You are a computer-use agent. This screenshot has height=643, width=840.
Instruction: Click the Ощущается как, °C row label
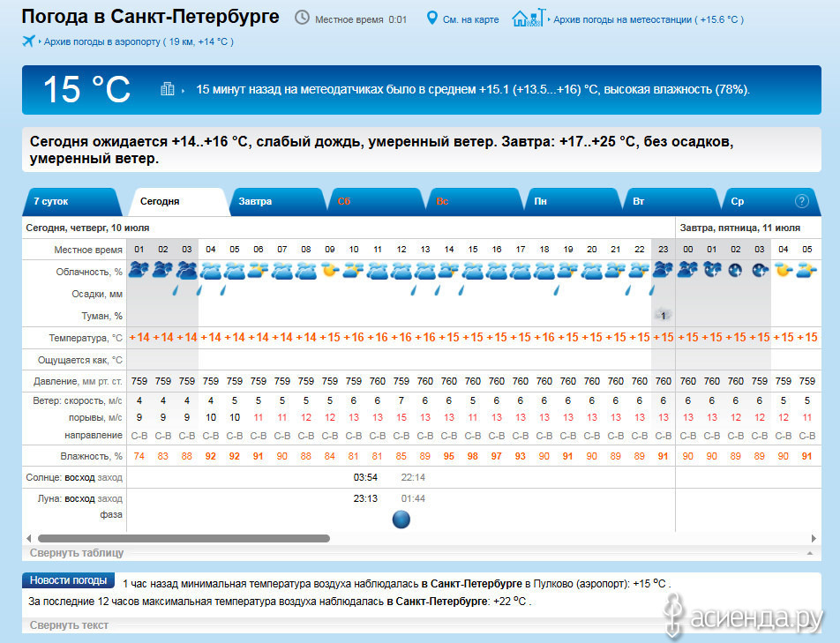tap(79, 360)
